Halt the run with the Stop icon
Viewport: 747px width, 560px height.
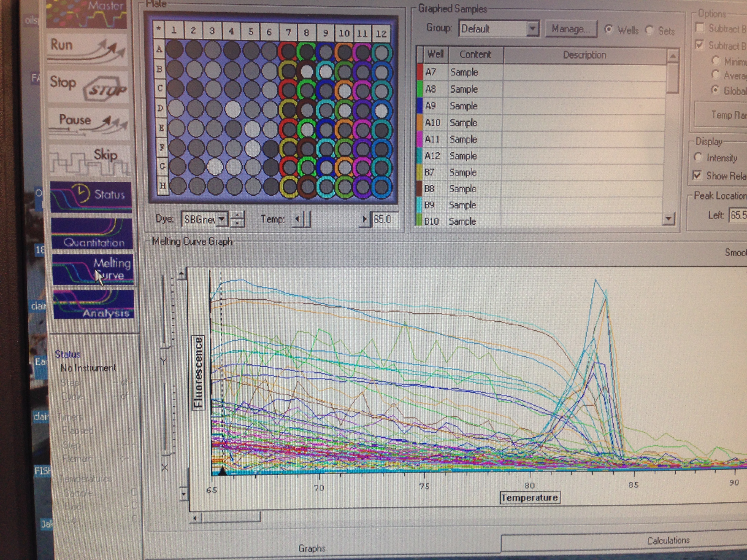tap(87, 87)
